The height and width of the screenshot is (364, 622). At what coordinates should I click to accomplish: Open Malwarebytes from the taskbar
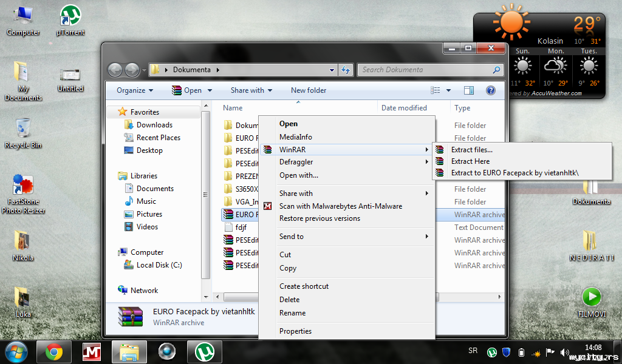pos(92,352)
